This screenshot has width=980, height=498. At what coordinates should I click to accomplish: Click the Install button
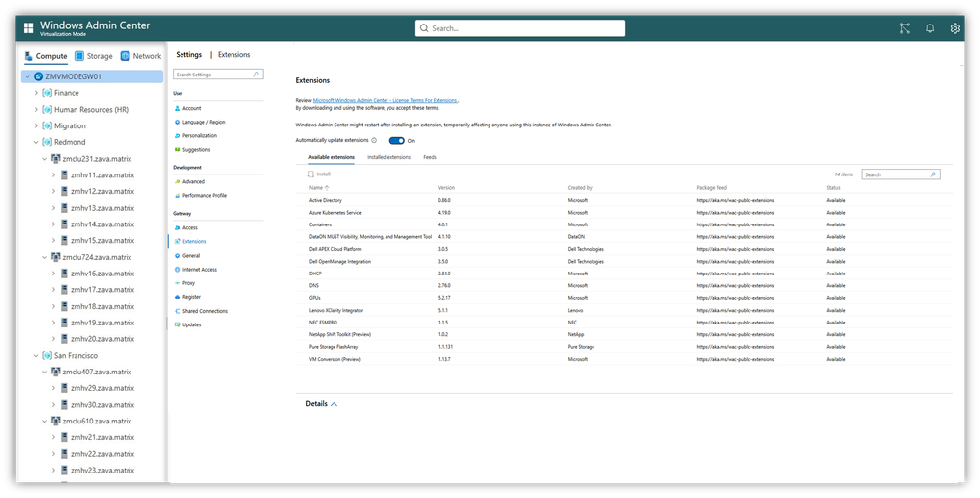pyautogui.click(x=319, y=174)
